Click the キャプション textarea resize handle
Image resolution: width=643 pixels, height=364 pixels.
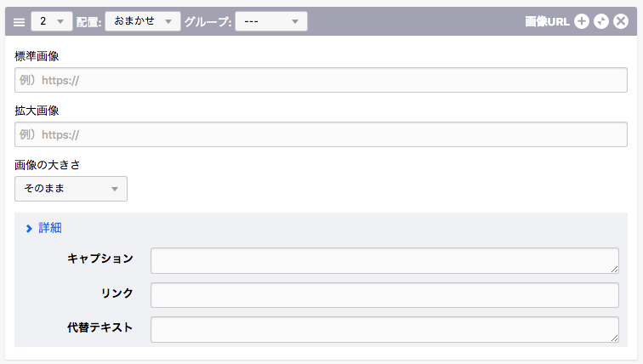click(614, 269)
